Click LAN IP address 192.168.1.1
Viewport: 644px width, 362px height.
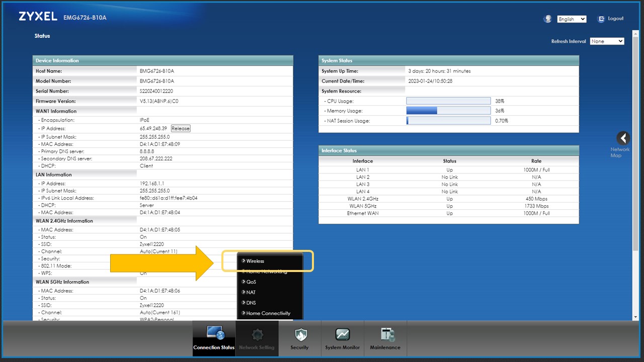(x=151, y=184)
